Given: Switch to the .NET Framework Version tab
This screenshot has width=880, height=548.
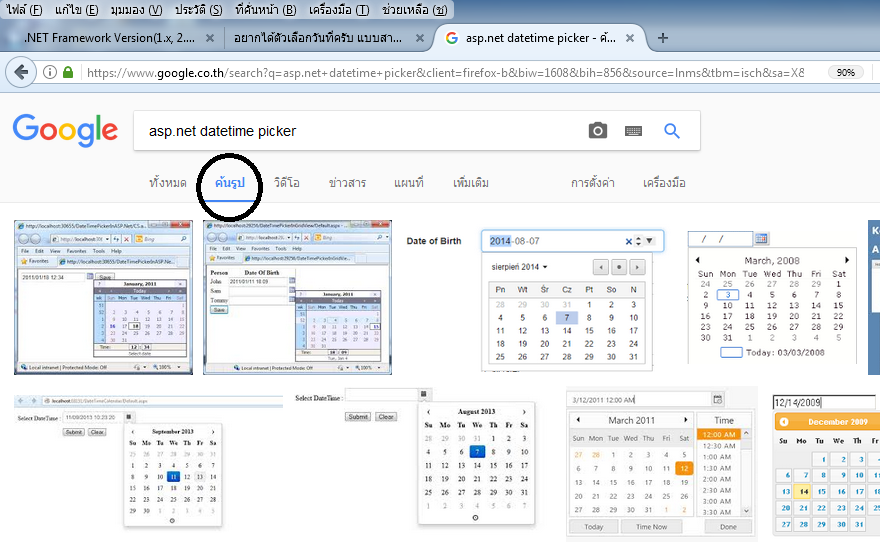Looking at the screenshot, I should pyautogui.click(x=110, y=38).
